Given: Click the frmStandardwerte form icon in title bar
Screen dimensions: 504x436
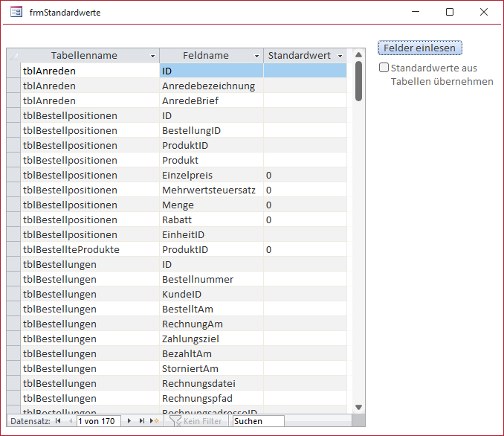Looking at the screenshot, I should pyautogui.click(x=16, y=12).
